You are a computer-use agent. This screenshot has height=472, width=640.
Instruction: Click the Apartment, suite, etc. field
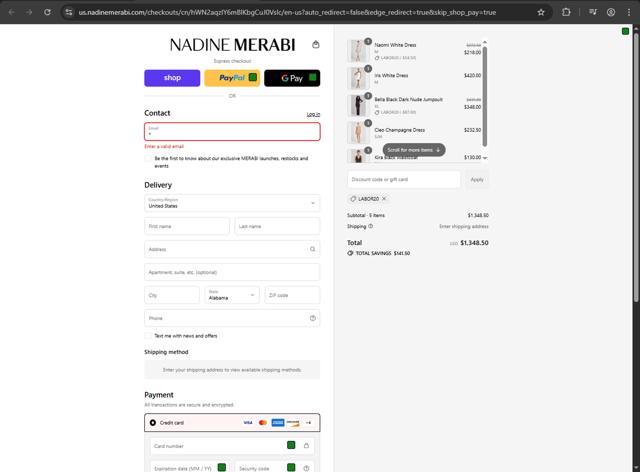232,272
